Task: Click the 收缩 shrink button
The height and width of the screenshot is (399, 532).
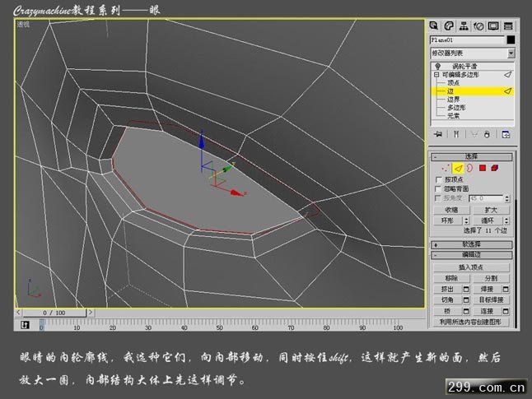Action: tap(451, 210)
